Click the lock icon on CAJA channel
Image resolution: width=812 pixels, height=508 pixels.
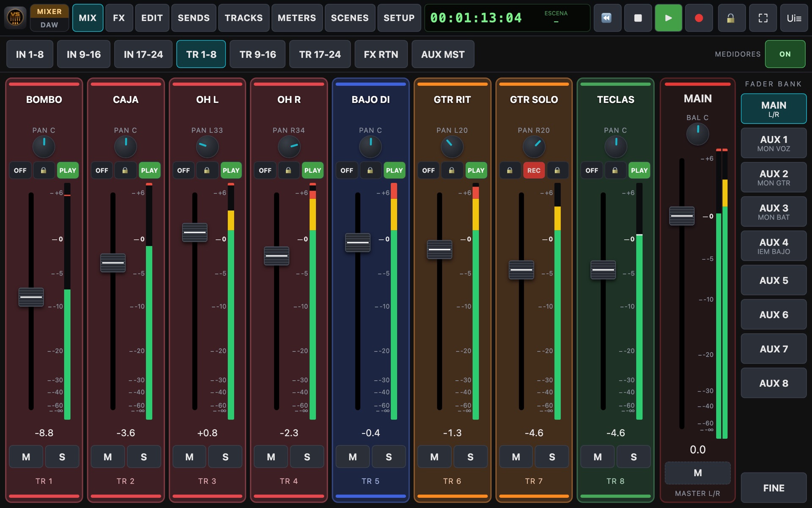[125, 170]
